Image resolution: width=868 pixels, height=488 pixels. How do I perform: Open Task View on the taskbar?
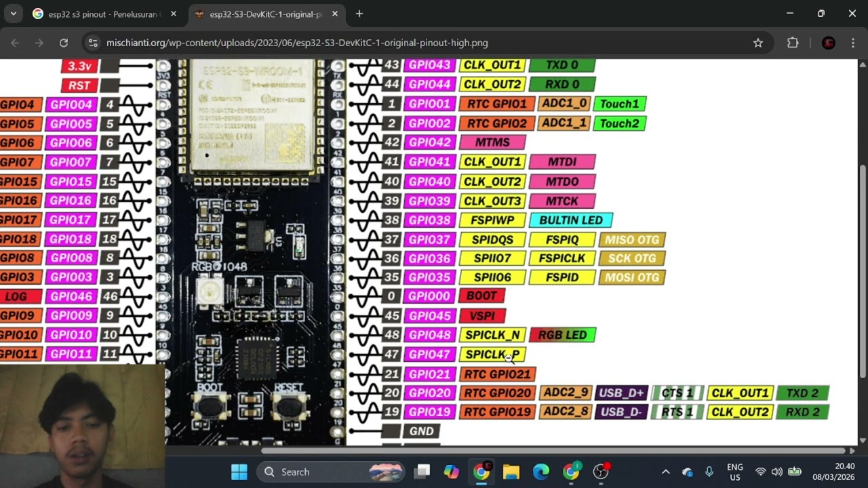point(423,472)
